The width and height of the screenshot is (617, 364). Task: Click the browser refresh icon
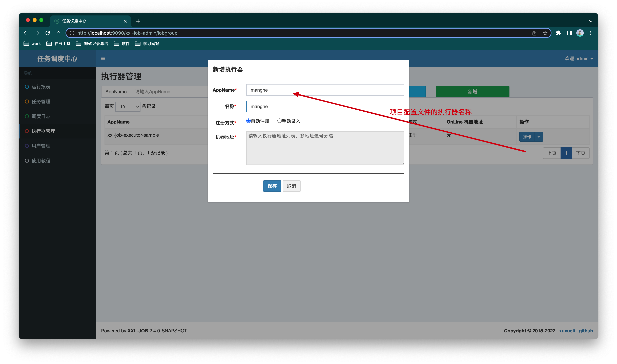coord(48,33)
